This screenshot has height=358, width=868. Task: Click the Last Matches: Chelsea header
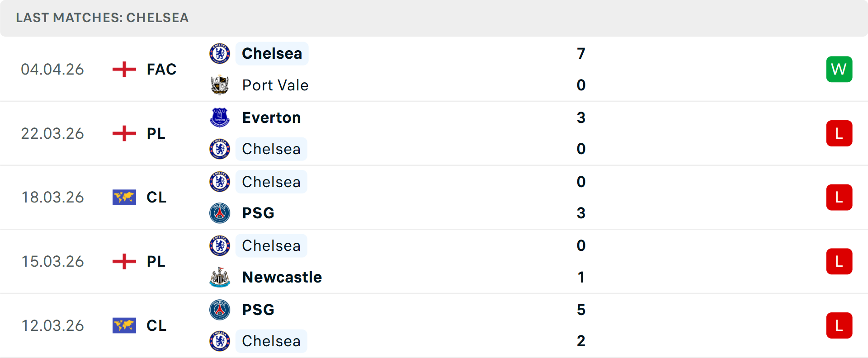tap(102, 18)
